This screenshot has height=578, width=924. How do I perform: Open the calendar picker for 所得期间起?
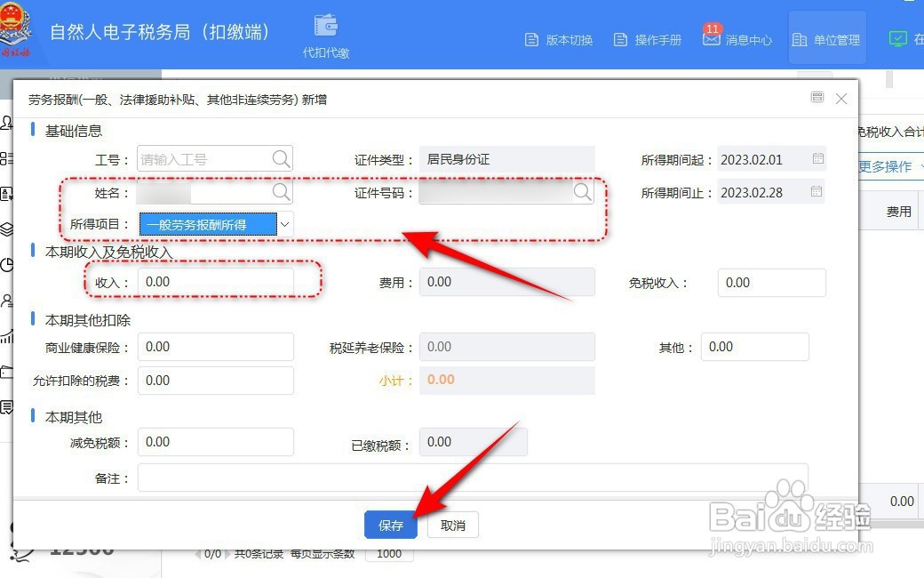point(819,158)
